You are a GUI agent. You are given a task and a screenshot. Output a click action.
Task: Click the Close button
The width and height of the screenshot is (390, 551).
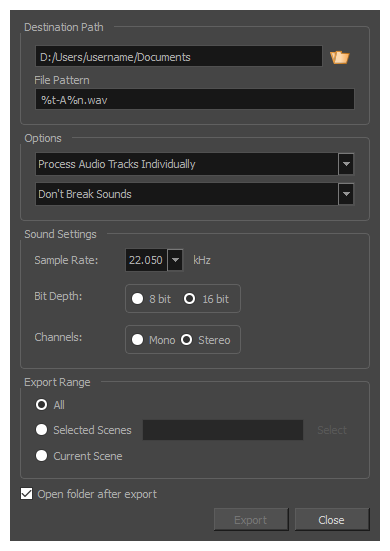coord(331,519)
